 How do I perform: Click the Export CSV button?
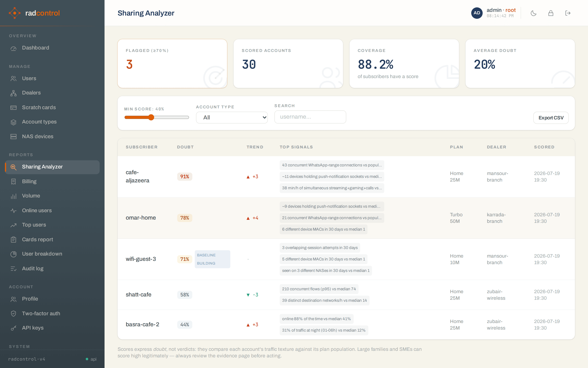click(551, 118)
